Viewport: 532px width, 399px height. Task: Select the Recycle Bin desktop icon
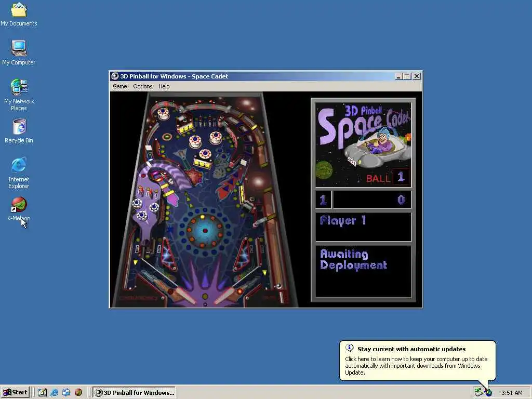pos(19,130)
